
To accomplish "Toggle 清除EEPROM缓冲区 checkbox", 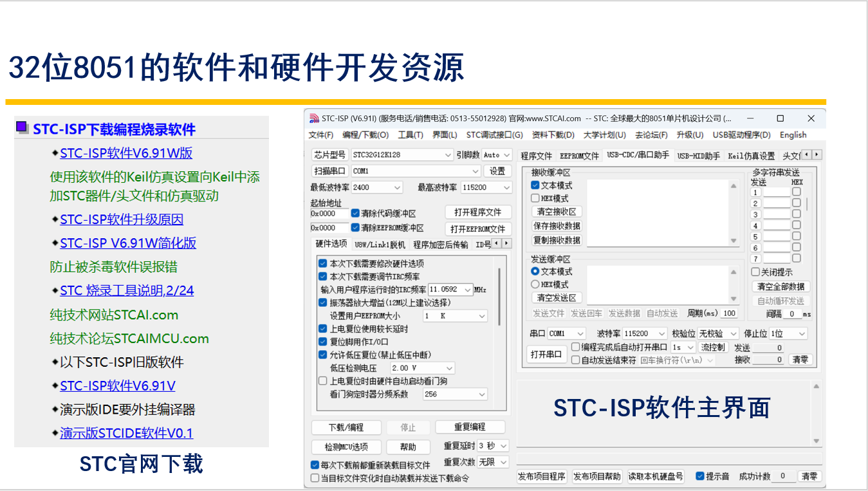I will 355,228.
